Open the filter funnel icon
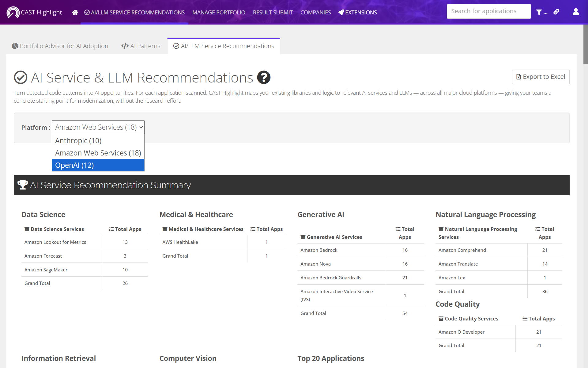Screen dimensions: 588x368 click(539, 12)
